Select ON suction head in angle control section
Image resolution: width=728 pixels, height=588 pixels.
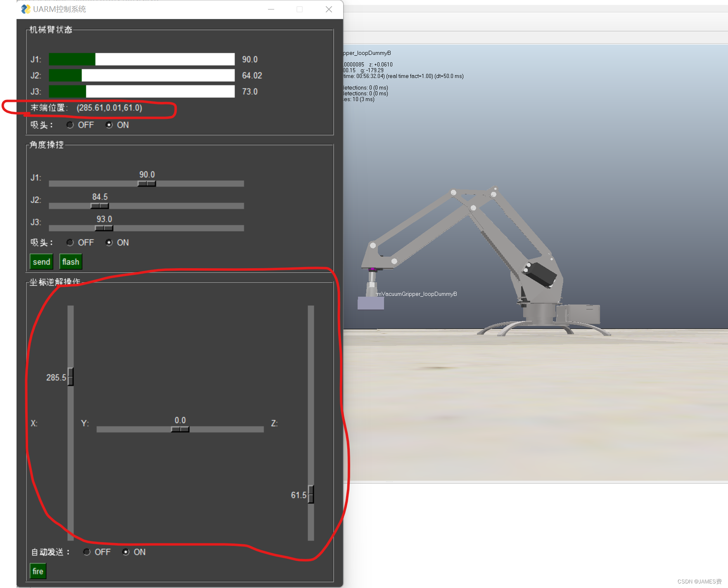pyautogui.click(x=109, y=243)
